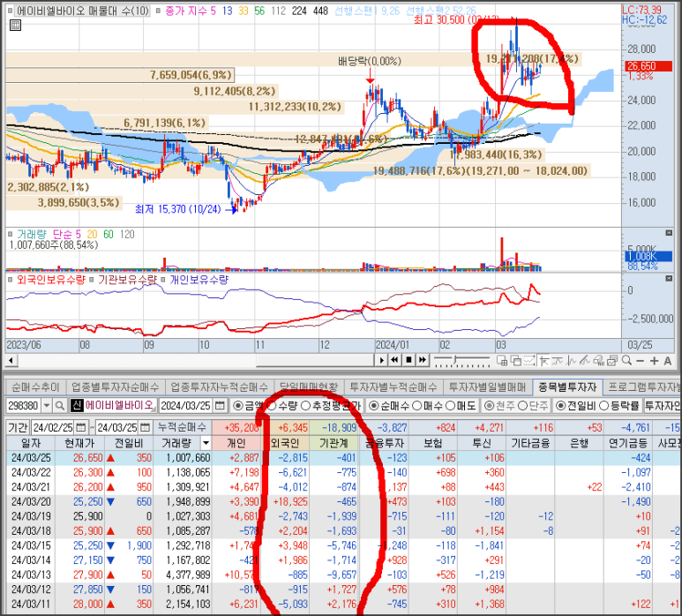Viewport: 682px width, 616px height.
Task: Open the 프로그램투자자 tab
Action: pyautogui.click(x=642, y=387)
